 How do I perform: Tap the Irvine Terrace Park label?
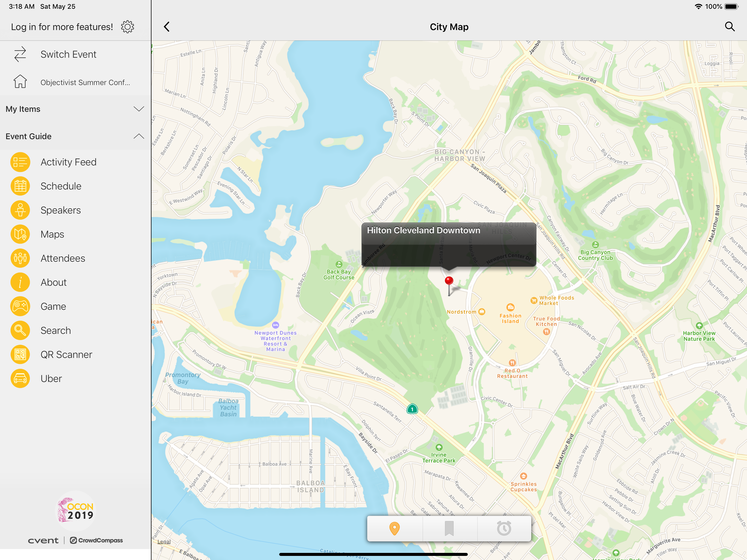pyautogui.click(x=439, y=457)
